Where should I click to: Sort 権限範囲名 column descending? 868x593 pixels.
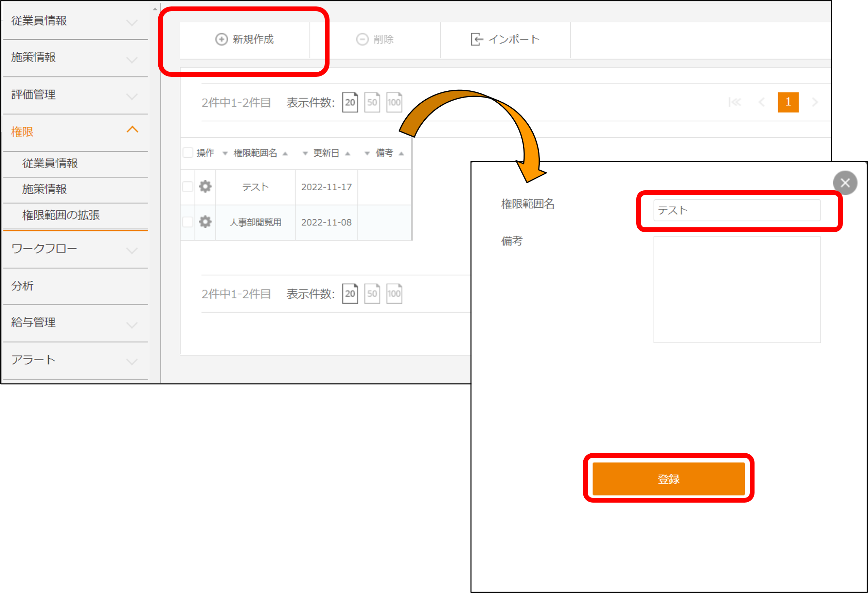tap(225, 154)
